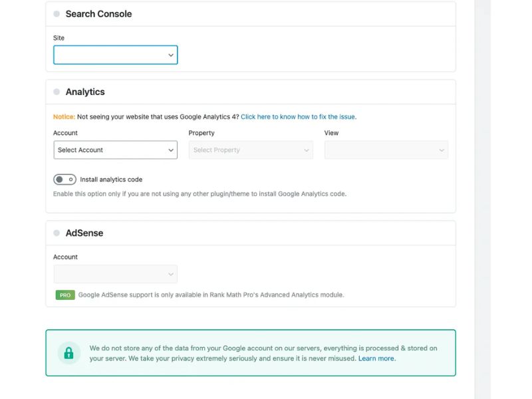Click the Analytics section heading
532x399 pixels.
coord(85,92)
